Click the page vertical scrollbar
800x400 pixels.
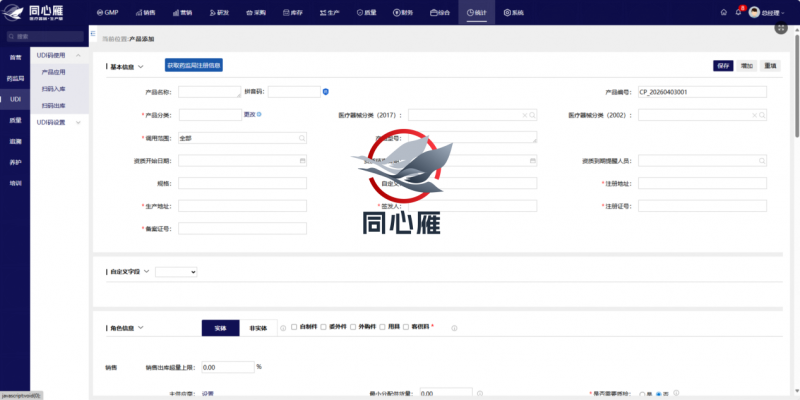[x=796, y=80]
